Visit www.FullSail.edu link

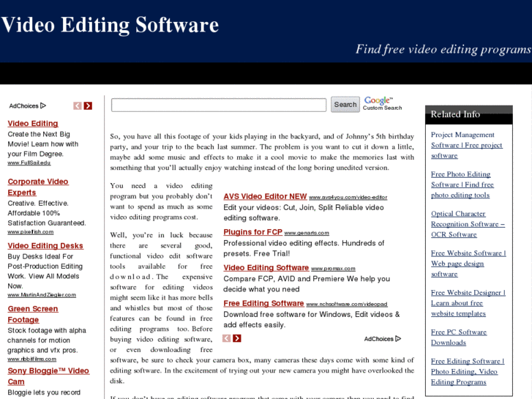[29, 163]
